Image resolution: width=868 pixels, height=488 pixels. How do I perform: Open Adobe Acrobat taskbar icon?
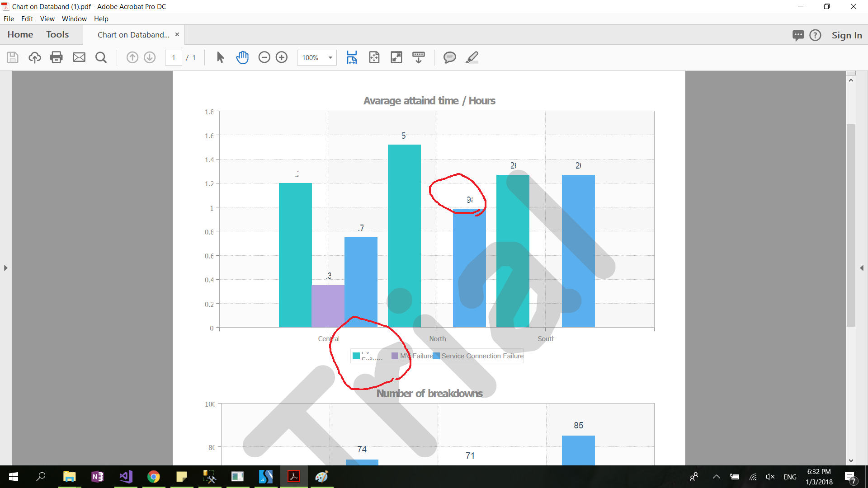pyautogui.click(x=294, y=477)
